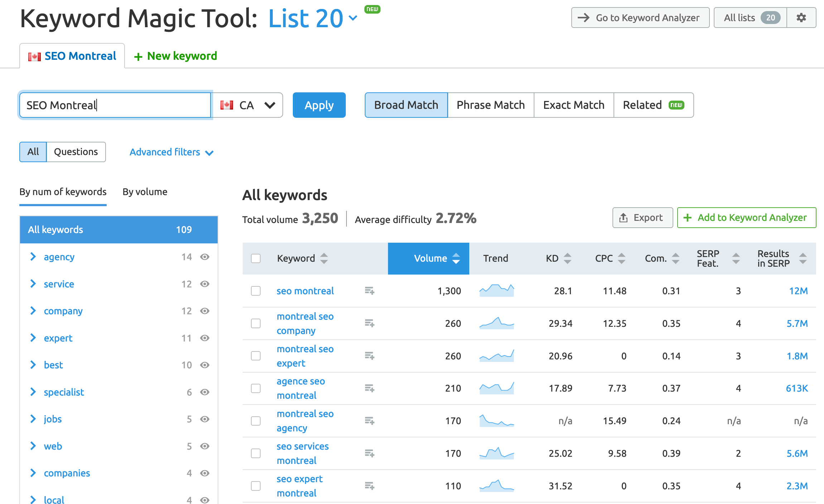
Task: Click Go to Keyword Analyzer
Action: coord(640,18)
